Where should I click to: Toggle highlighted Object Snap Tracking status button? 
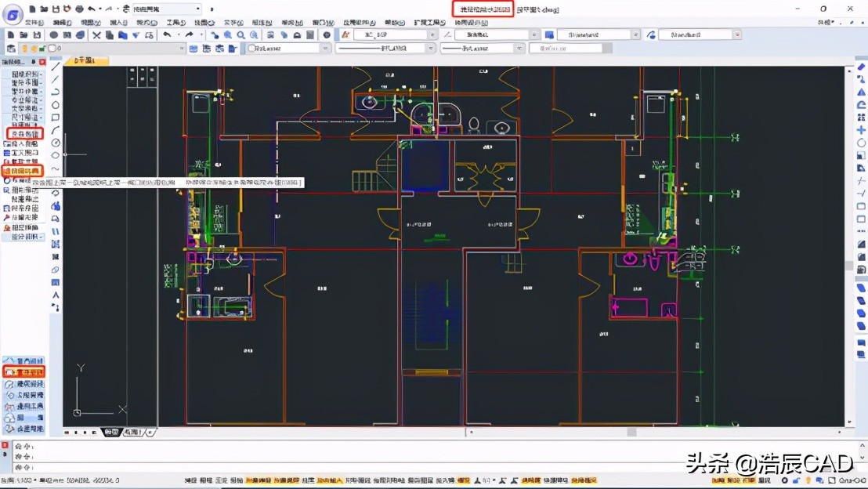click(286, 480)
